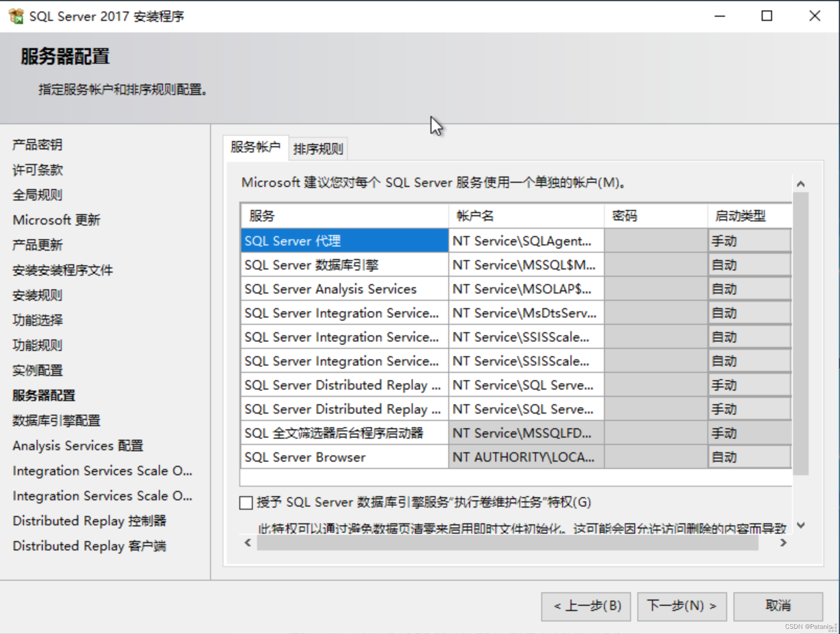The height and width of the screenshot is (634, 840).
Task: Click 许可条款 step in sidebar
Action: click(38, 170)
